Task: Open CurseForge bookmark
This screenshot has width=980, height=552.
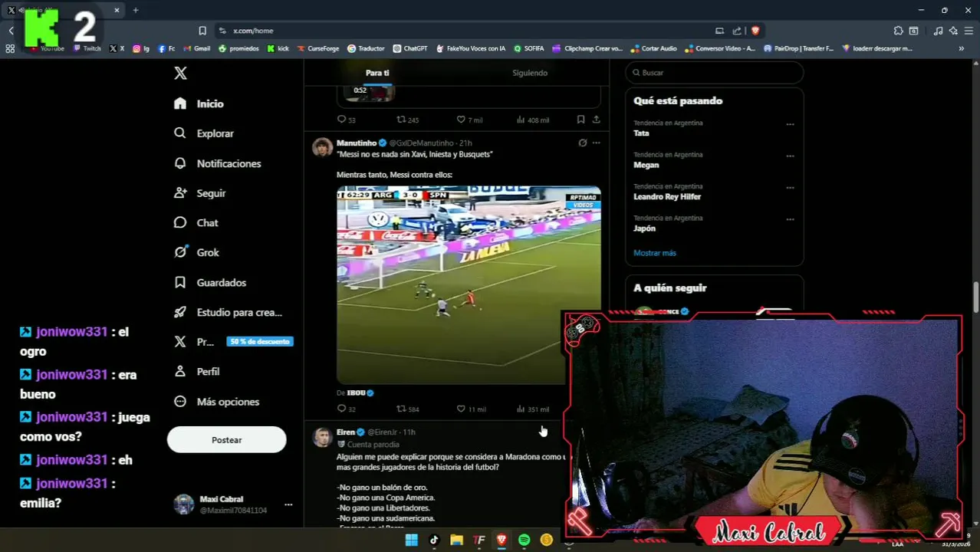Action: click(x=317, y=48)
